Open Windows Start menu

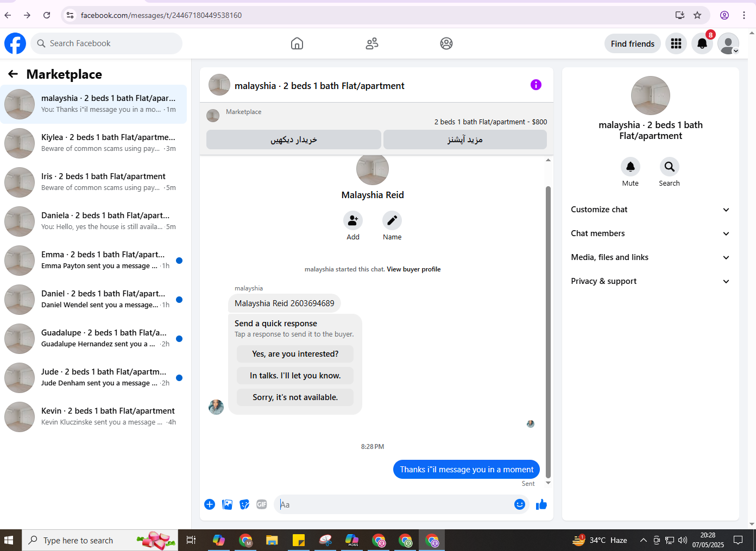(9, 540)
